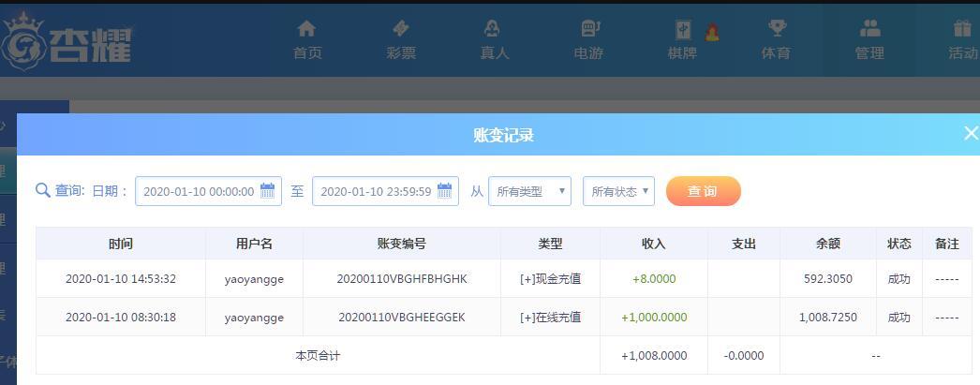The width and height of the screenshot is (980, 385).
Task: Click the 支出 column header
Action: coord(744,244)
